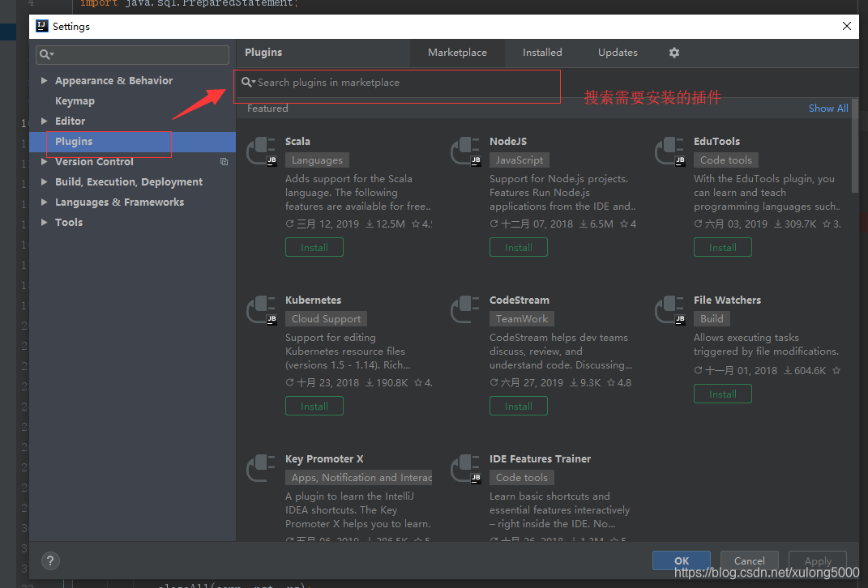Expand the Editor tree node
Viewport: 868px width, 588px height.
[45, 121]
